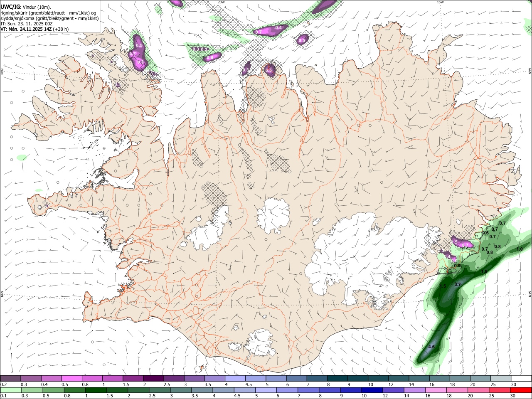Click the '1.8' rainfall value on the map
Viewport: 532px width, 399px height.
click(x=484, y=271)
